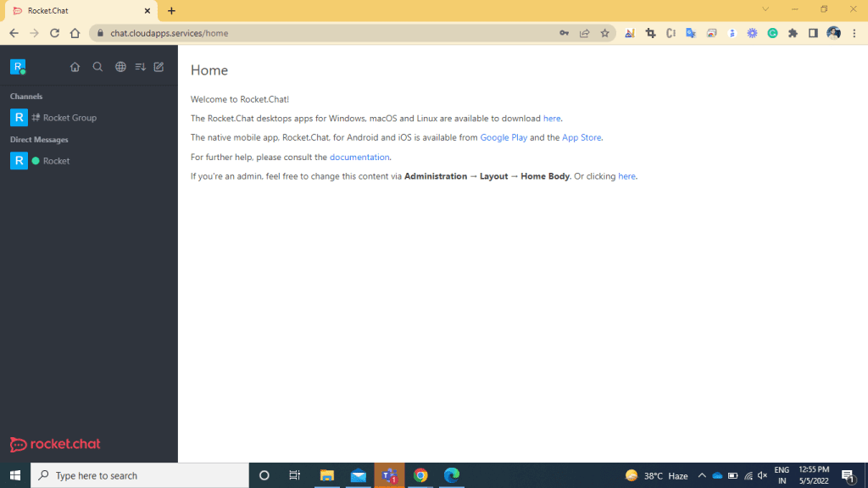Viewport: 868px width, 488px height.
Task: Click the browser address bar
Action: [322, 33]
